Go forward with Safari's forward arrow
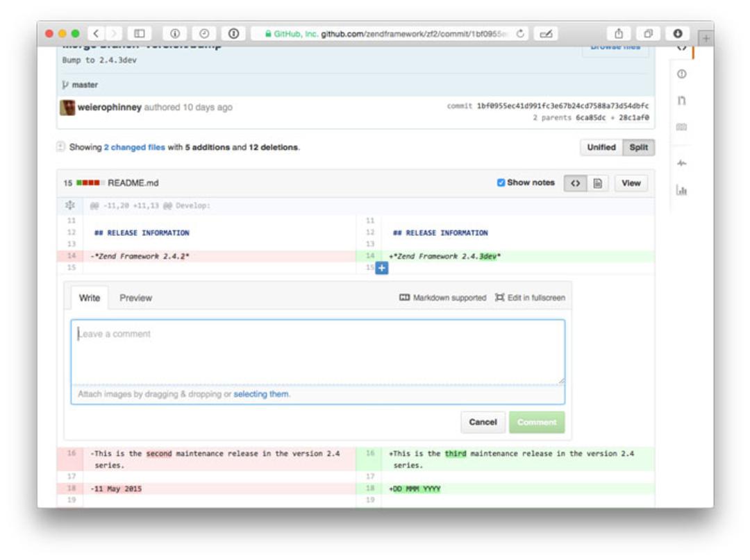The image size is (750, 560). [x=114, y=33]
